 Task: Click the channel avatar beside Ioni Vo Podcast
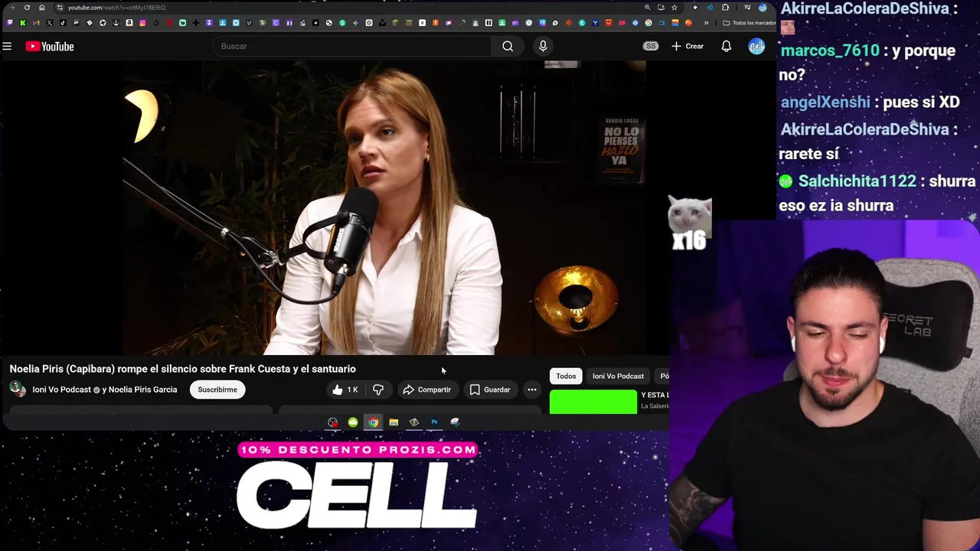tap(18, 389)
